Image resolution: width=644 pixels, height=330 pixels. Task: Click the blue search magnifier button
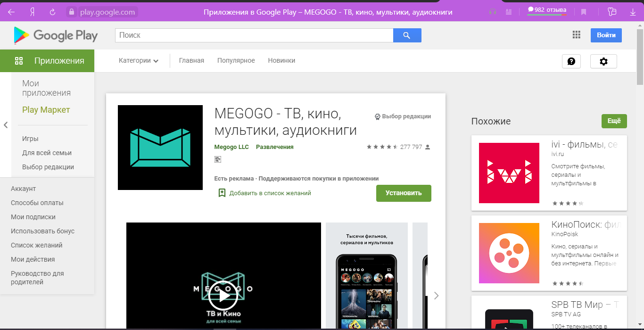coord(407,35)
